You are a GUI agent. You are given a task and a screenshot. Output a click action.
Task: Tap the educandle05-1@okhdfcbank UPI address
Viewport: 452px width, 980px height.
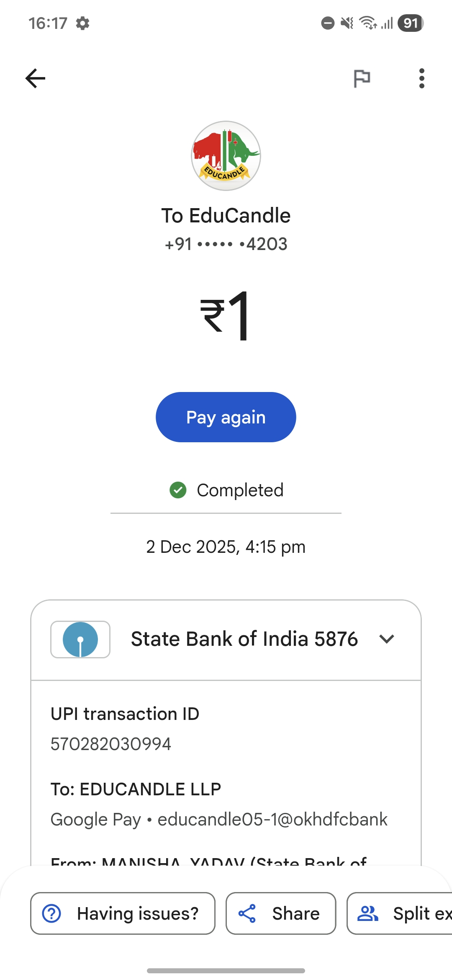[x=272, y=820]
